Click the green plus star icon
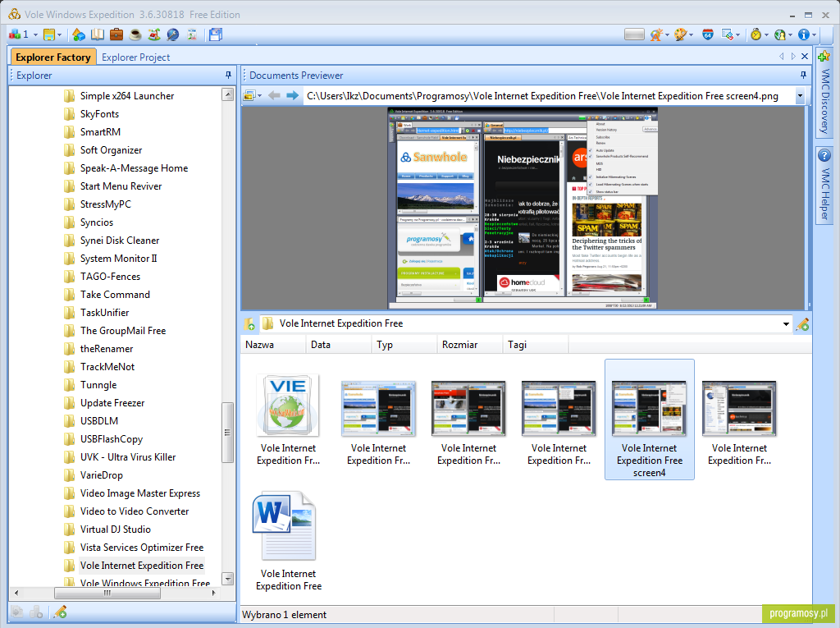 824,56
